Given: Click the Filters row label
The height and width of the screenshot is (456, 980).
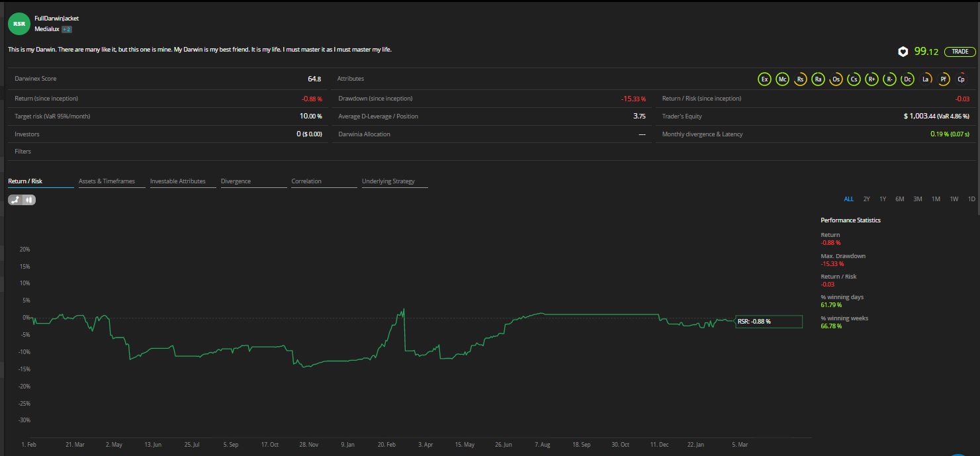Looking at the screenshot, I should pos(23,152).
